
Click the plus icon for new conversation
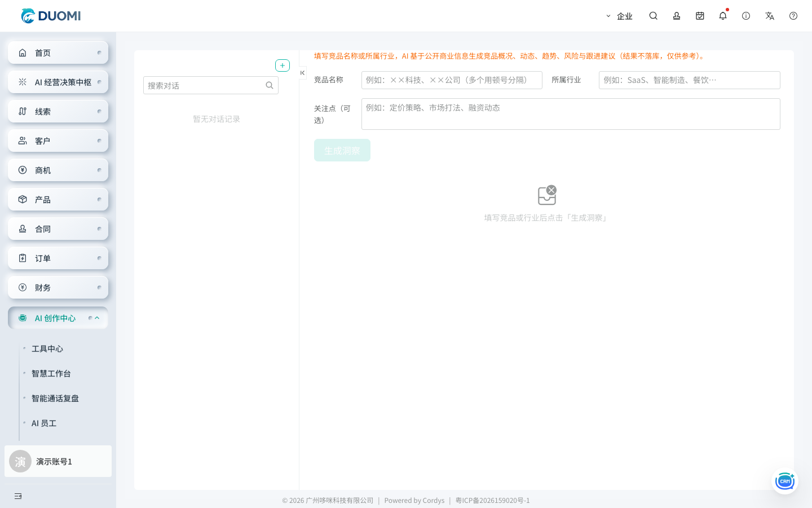(283, 65)
